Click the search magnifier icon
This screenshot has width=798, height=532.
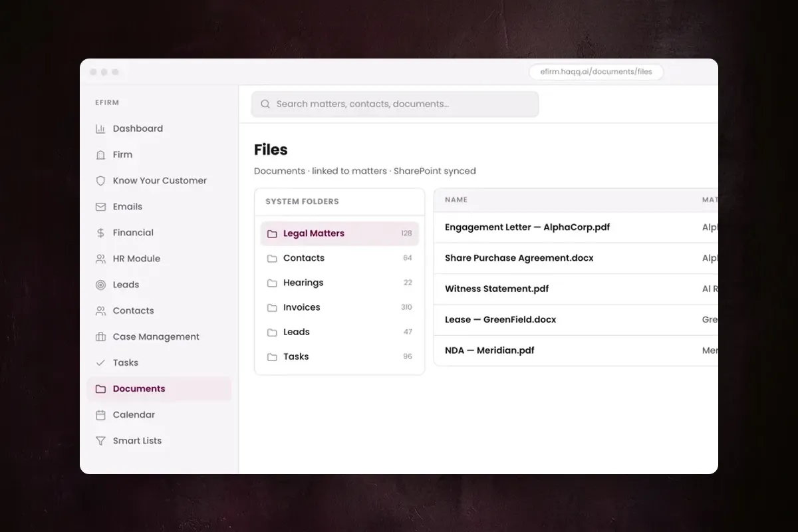point(265,104)
